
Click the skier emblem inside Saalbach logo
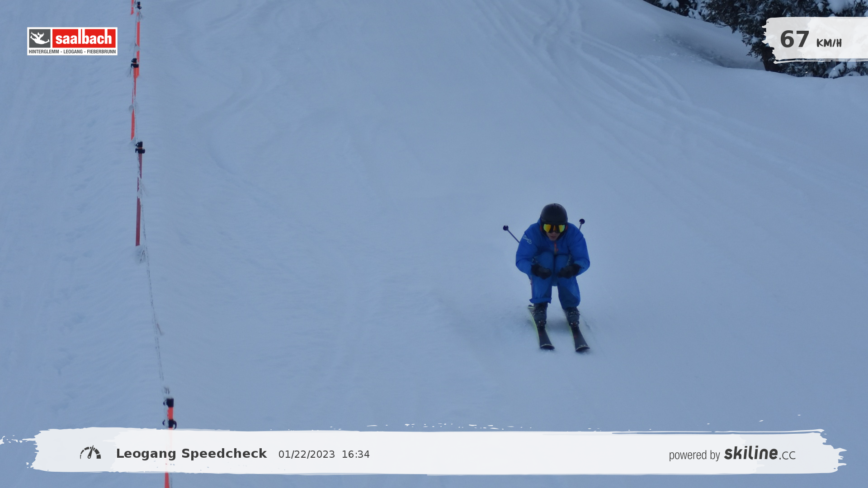40,38
